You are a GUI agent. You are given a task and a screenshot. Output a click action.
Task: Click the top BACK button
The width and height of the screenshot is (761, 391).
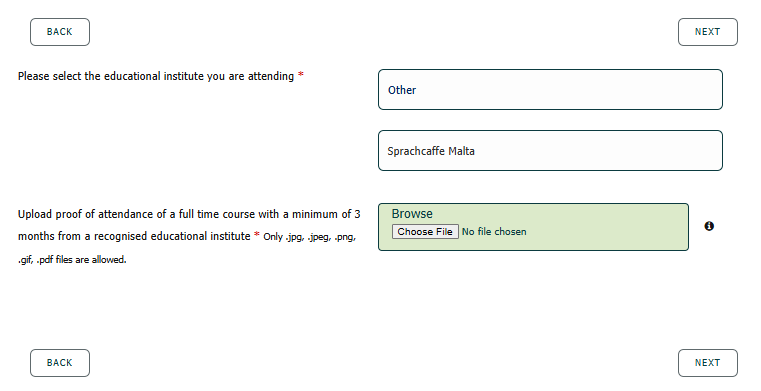point(60,32)
